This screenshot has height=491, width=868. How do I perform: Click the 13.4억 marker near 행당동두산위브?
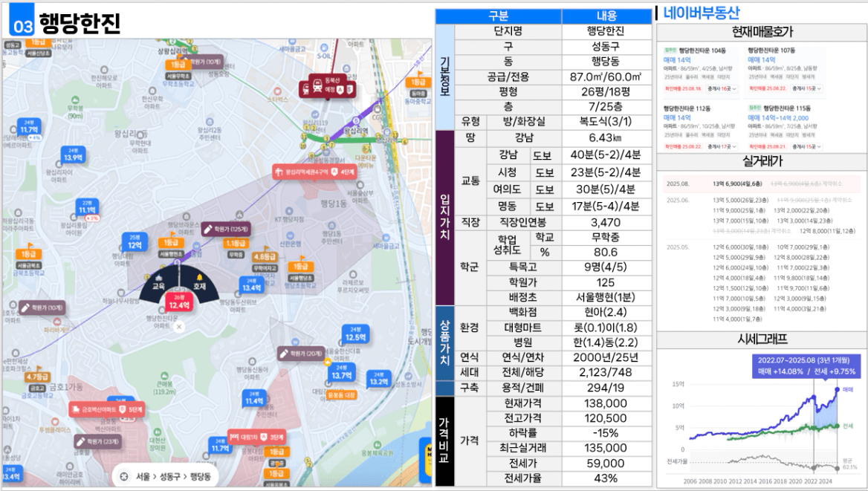(x=251, y=285)
